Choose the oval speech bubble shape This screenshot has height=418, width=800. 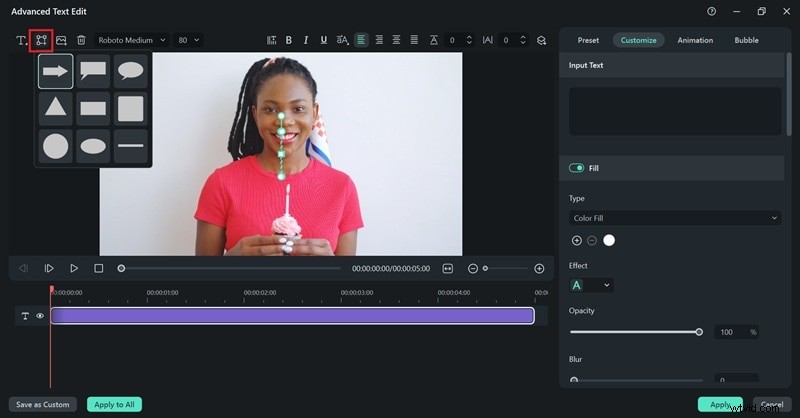point(131,71)
